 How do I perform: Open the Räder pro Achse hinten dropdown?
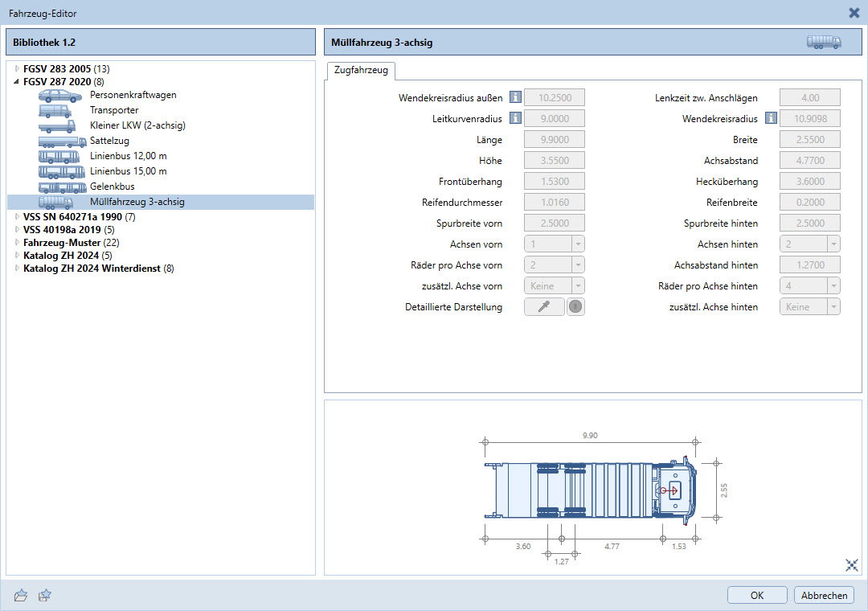[833, 285]
